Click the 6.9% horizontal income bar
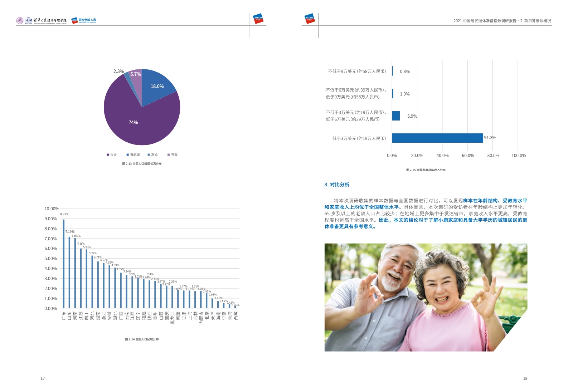 coord(396,116)
